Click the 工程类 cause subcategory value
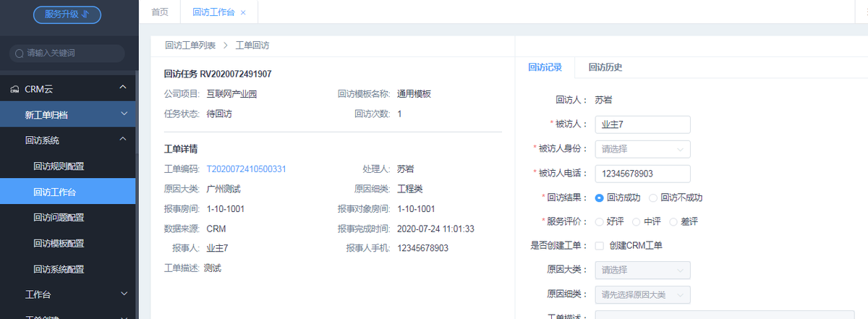The height and width of the screenshot is (319, 868). pos(410,189)
